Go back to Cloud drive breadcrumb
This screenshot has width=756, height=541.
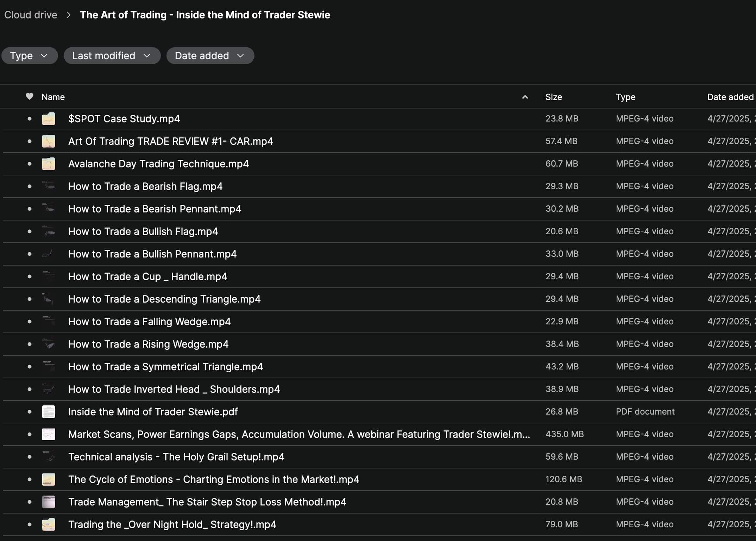[x=31, y=15]
